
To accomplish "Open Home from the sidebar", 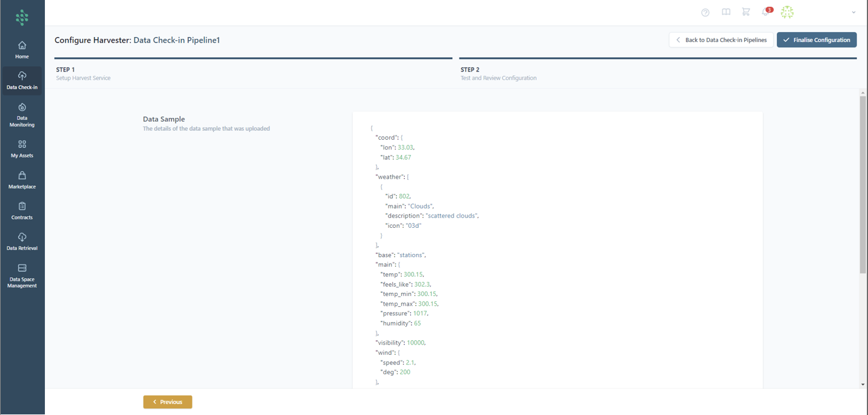I will (x=22, y=50).
